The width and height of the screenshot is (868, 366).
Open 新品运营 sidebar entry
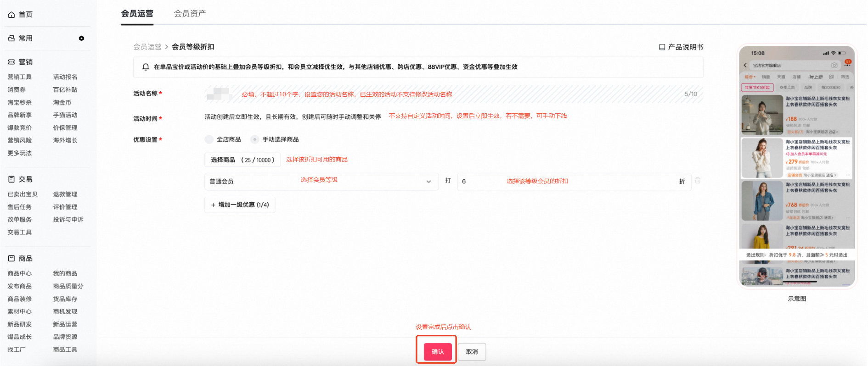[x=65, y=324]
